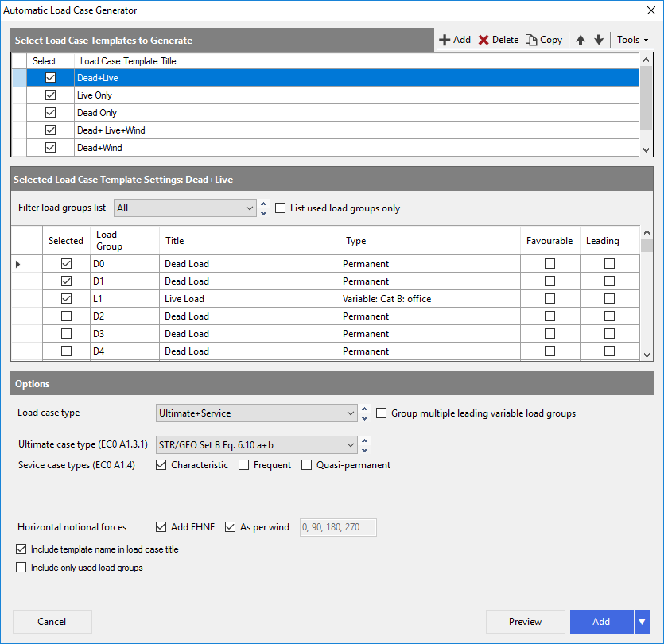Click template list scrollbar up arrow
This screenshot has width=664, height=644.
click(x=646, y=60)
